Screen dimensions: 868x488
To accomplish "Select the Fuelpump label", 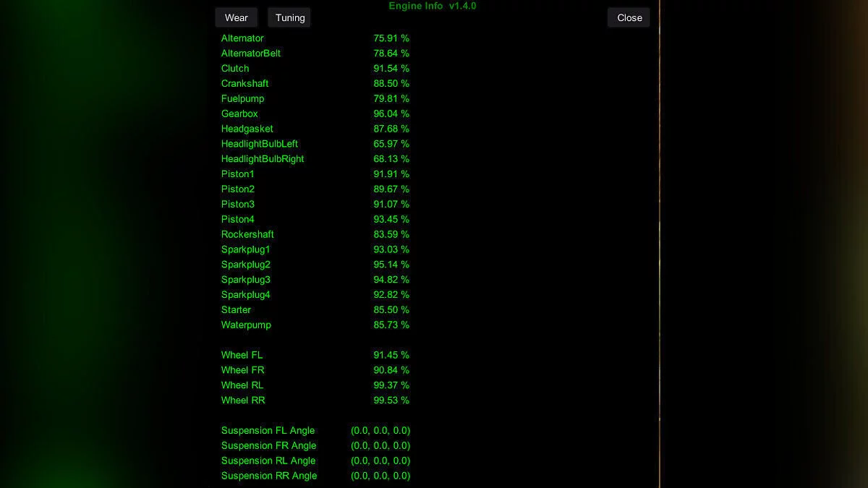I will (x=242, y=99).
